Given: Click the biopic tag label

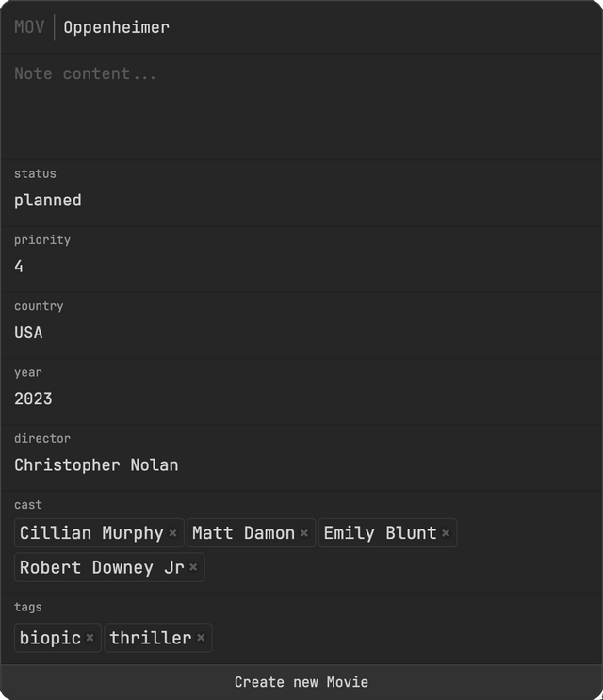Looking at the screenshot, I should coord(50,638).
